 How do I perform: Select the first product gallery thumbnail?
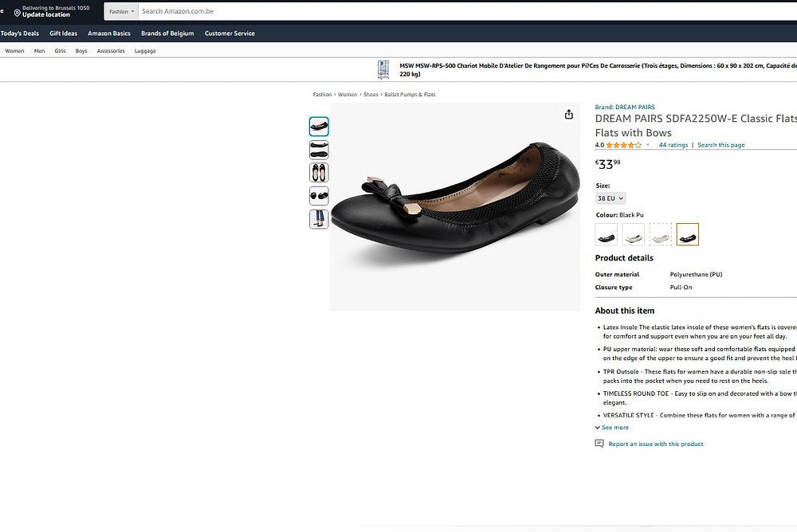(x=318, y=125)
